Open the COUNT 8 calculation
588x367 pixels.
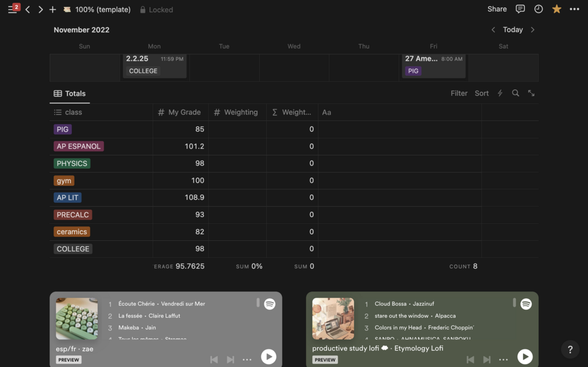coord(463,266)
